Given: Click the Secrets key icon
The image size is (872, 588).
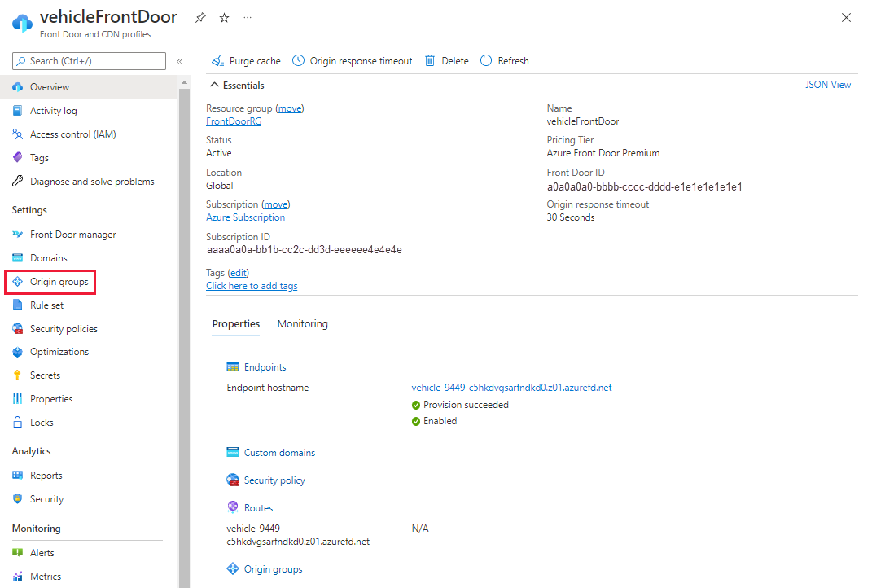Looking at the screenshot, I should (18, 375).
